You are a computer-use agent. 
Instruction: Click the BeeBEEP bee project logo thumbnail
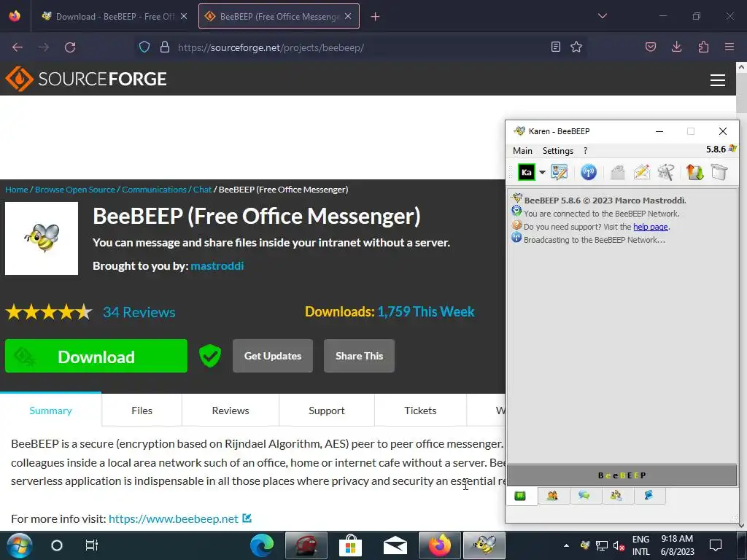(x=42, y=238)
